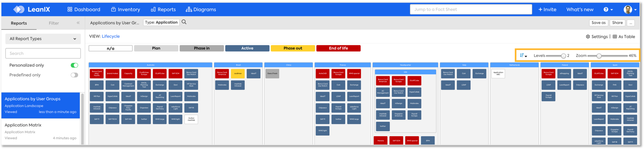The height and width of the screenshot is (149, 644).
Task: Click the Type: Application filter tag
Action: [161, 22]
